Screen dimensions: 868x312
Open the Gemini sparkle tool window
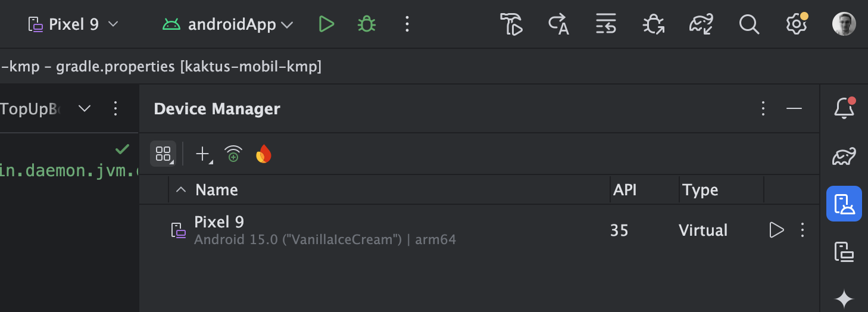click(x=844, y=299)
